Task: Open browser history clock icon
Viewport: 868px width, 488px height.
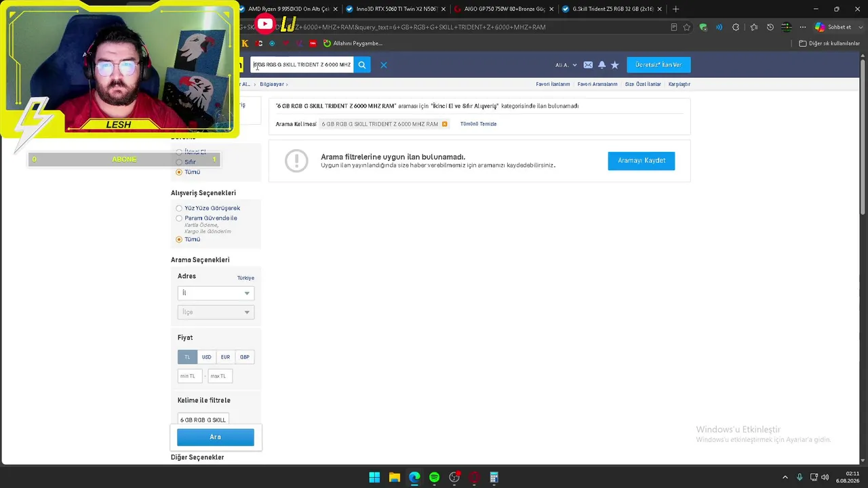Action: (770, 27)
